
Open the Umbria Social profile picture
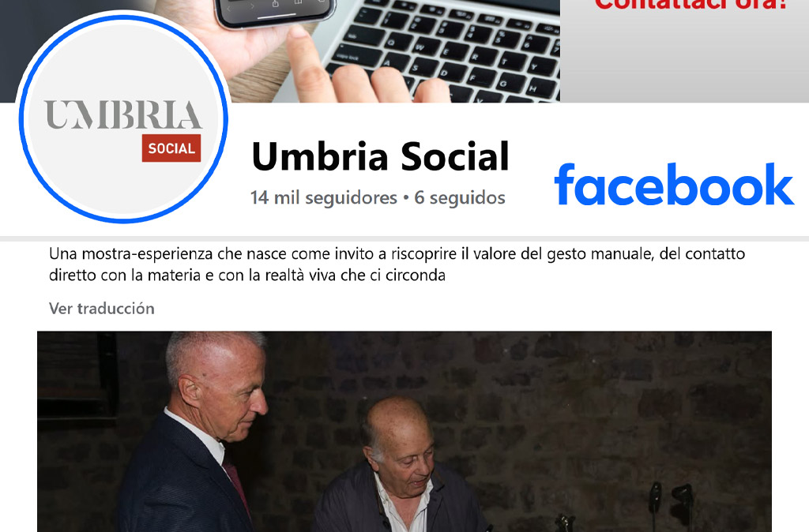coord(123,119)
